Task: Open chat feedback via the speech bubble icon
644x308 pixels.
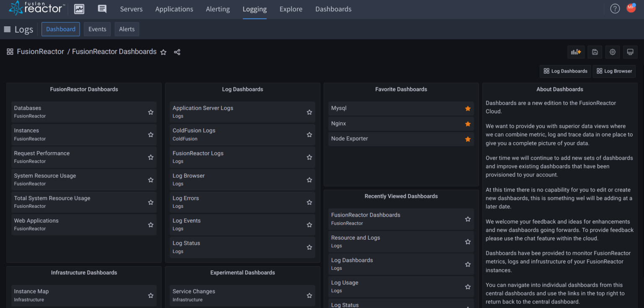Action: click(101, 8)
